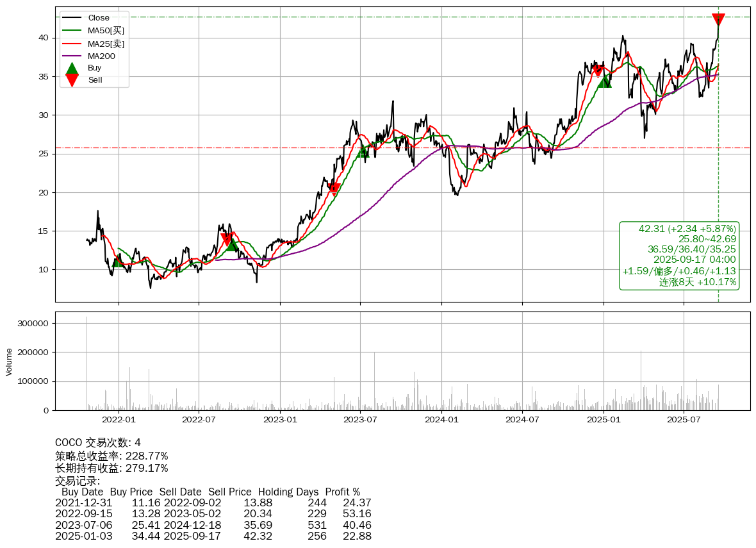Click the red Sell triangle icon in legend
Screen dimensions: 756x548
(x=72, y=80)
